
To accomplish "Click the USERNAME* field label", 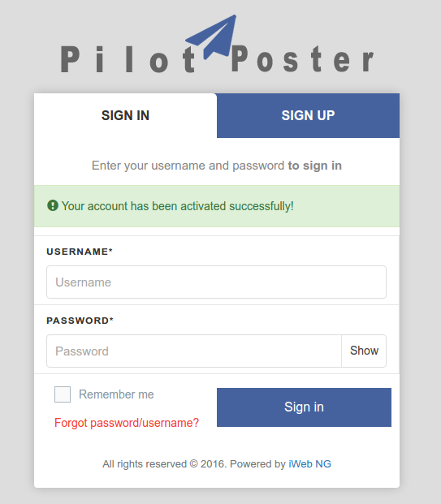I will coord(80,252).
